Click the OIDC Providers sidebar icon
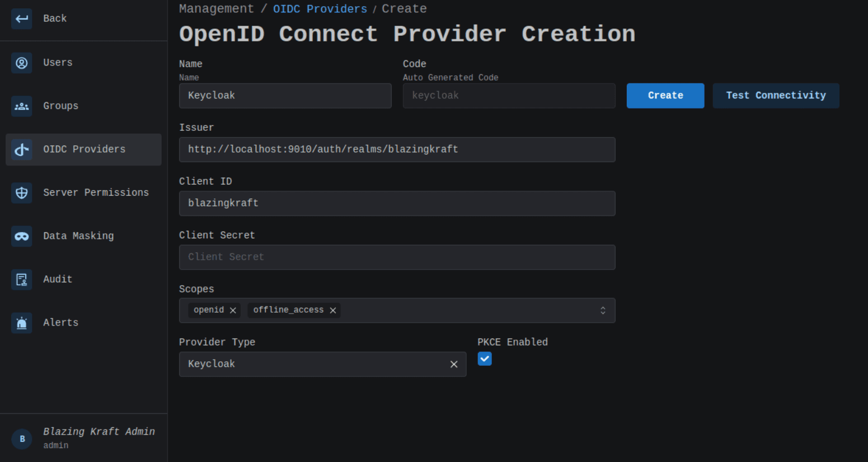868x462 pixels. point(22,149)
